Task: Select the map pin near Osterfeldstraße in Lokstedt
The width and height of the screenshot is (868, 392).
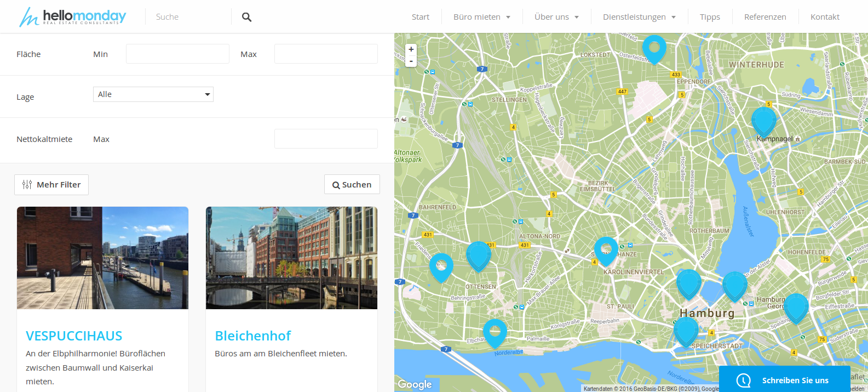Action: [x=654, y=49]
